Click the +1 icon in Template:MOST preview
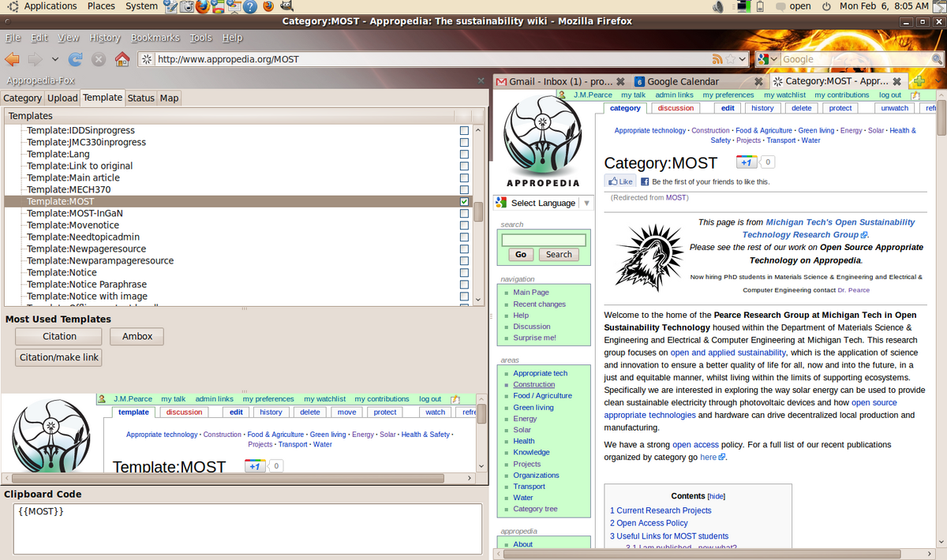Screen dimensions: 947x560 (255, 466)
